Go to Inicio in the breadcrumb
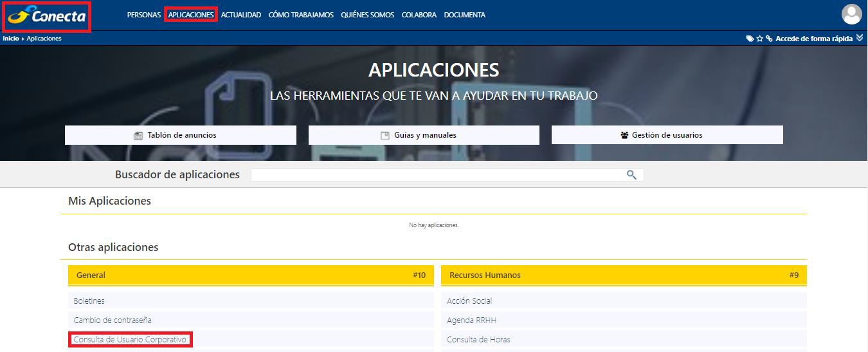The height and width of the screenshot is (352, 868). pos(11,39)
